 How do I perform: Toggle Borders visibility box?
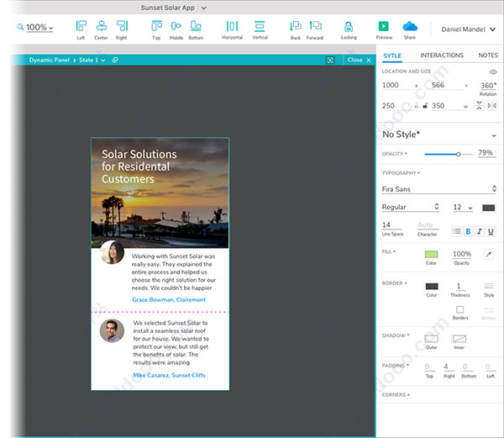pyautogui.click(x=460, y=309)
